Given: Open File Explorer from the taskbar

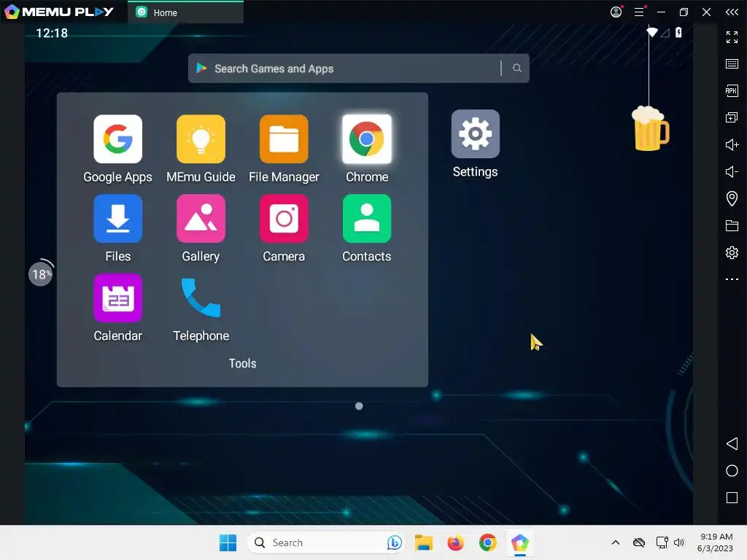Looking at the screenshot, I should (424, 542).
